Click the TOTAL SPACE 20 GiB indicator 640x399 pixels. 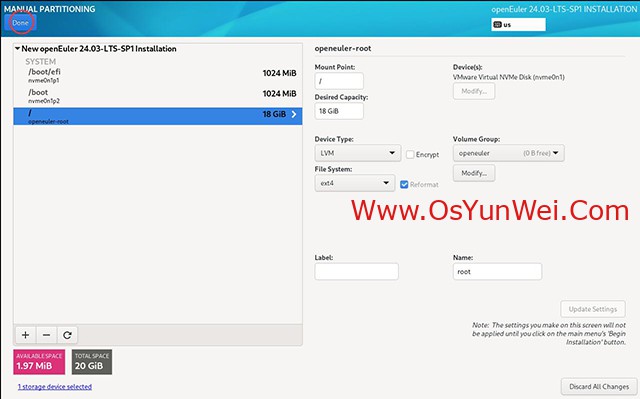(x=92, y=362)
